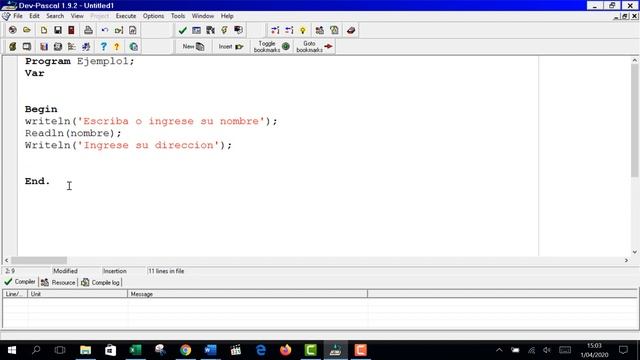The height and width of the screenshot is (360, 640).
Task: Open Firefox from the taskbar
Action: tap(286, 350)
